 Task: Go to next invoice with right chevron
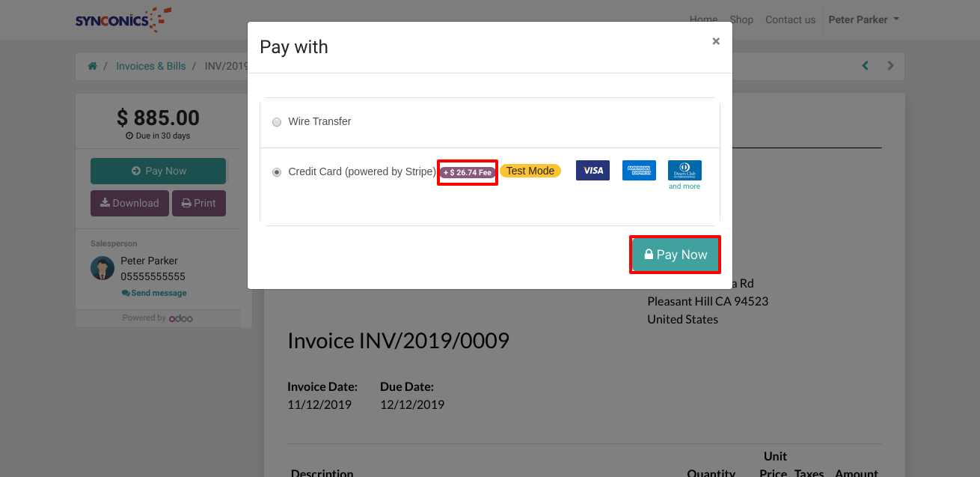coord(890,66)
